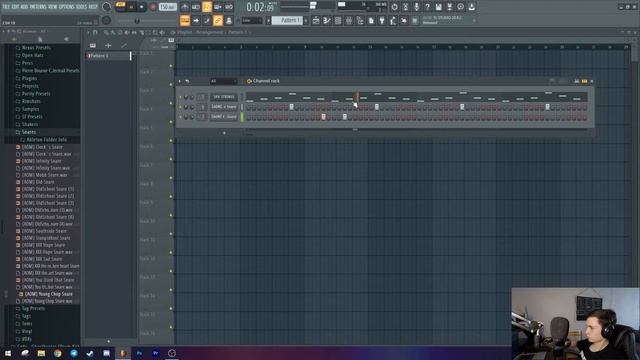
Task: Toggle the auto-scroll arrow icon
Action: click(196, 20)
